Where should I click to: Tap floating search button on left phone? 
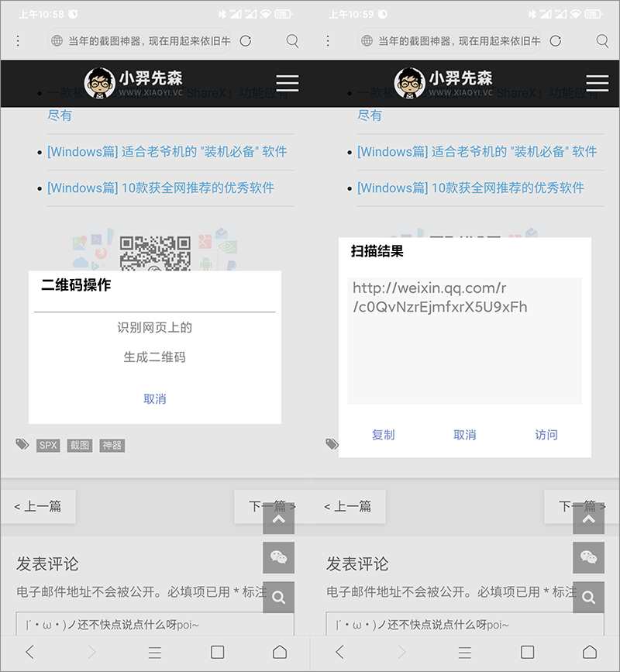pyautogui.click(x=278, y=597)
